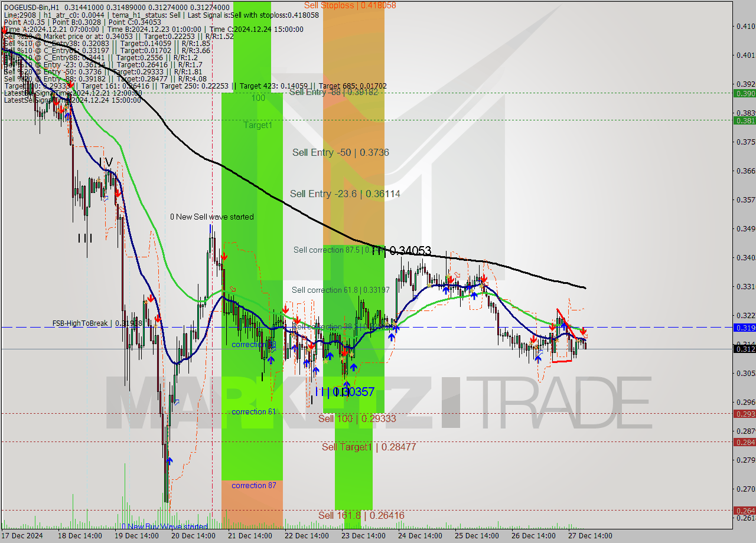Click the 'I I | 0.30357' wave label
The width and height of the screenshot is (756, 543).
point(345,392)
